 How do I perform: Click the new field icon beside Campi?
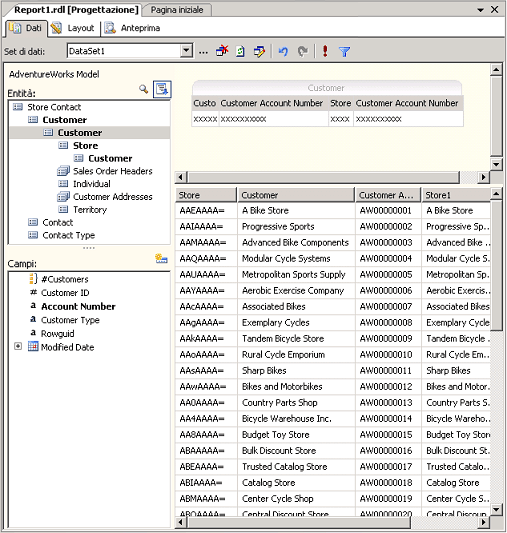click(161, 259)
